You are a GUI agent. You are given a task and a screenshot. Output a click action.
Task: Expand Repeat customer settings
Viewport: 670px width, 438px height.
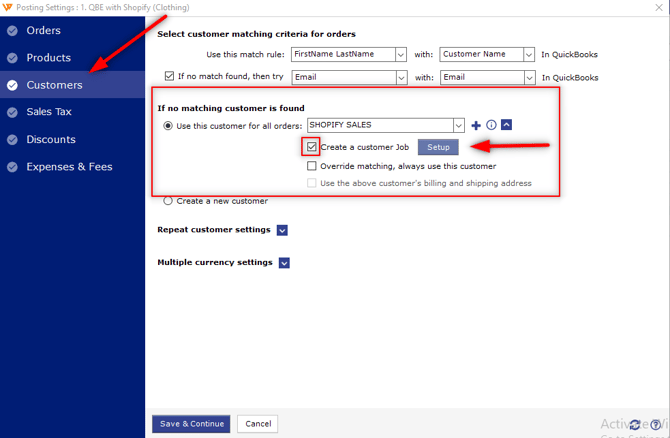(282, 230)
